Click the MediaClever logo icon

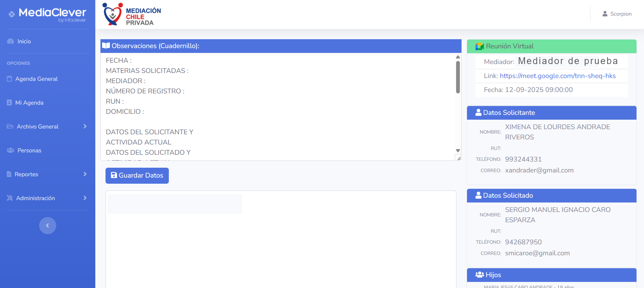point(12,14)
